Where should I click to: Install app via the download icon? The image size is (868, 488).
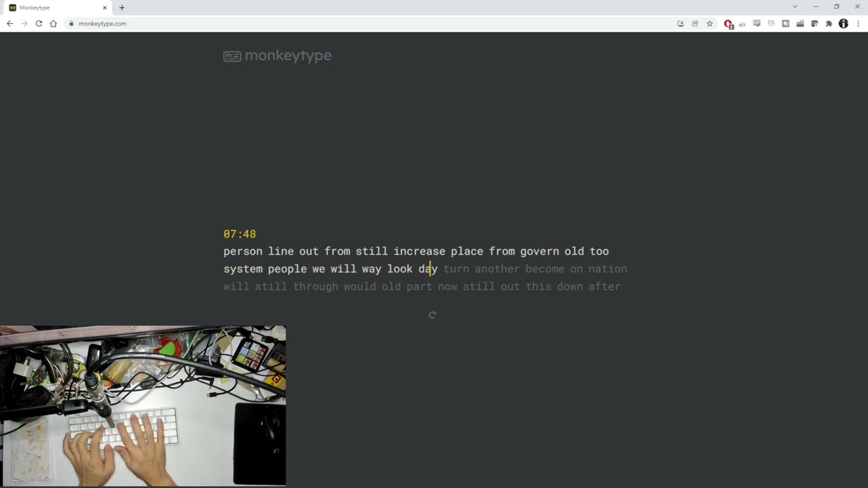coord(681,24)
